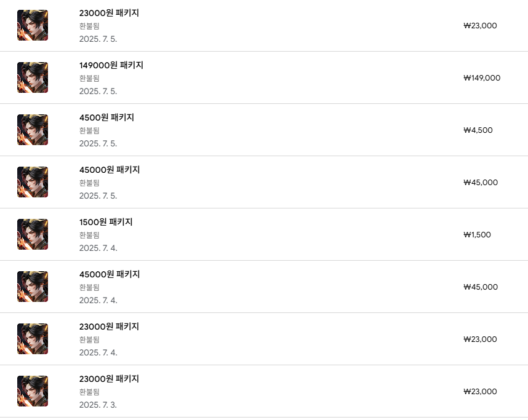Image resolution: width=528 pixels, height=420 pixels.
Task: Open the 149000원 패키지 purchase title
Action: pyautogui.click(x=111, y=65)
